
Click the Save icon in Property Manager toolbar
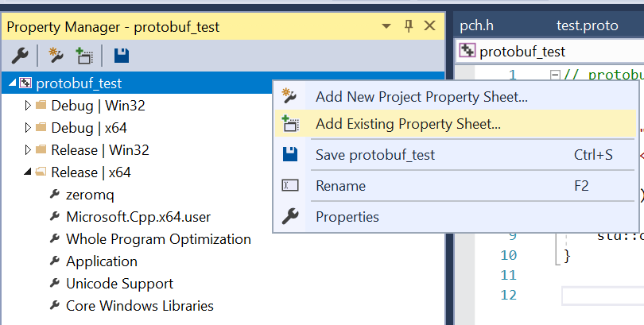click(x=121, y=55)
